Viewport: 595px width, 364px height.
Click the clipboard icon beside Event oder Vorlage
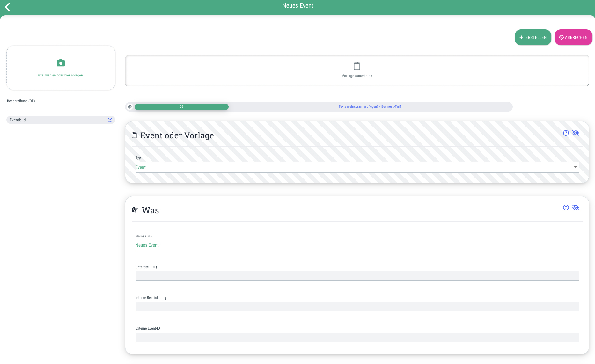134,135
